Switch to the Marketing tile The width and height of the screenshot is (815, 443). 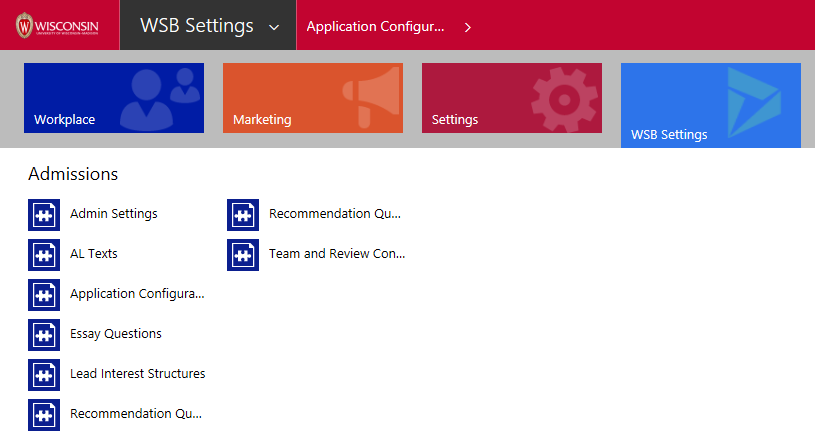click(313, 98)
